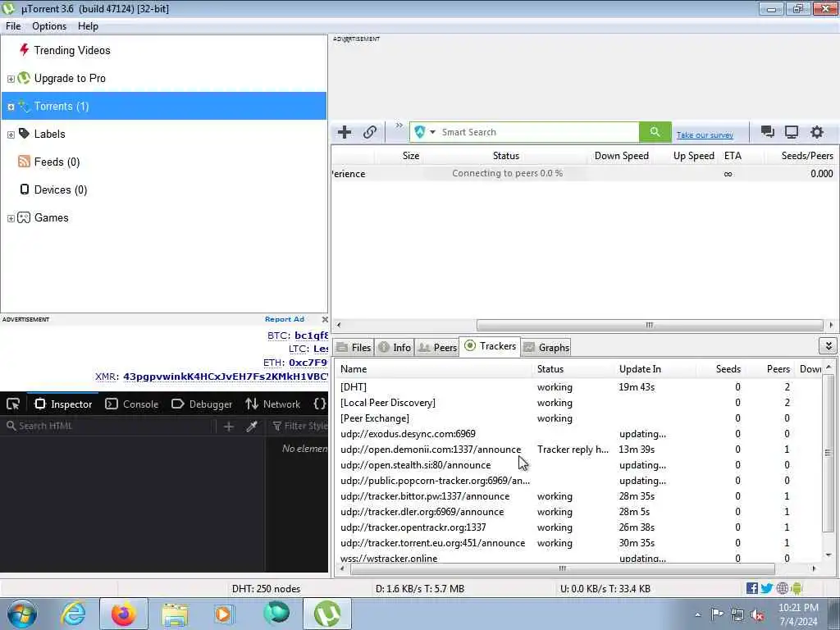The width and height of the screenshot is (840, 630).
Task: Open the Network devtools tab
Action: click(x=272, y=404)
